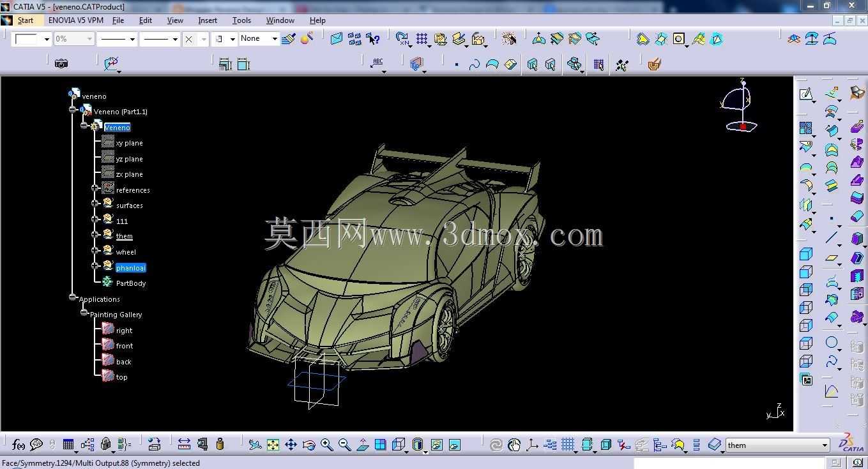This screenshot has height=469, width=868.
Task: Open the Apply Material sphere icon
Action: tap(307, 38)
